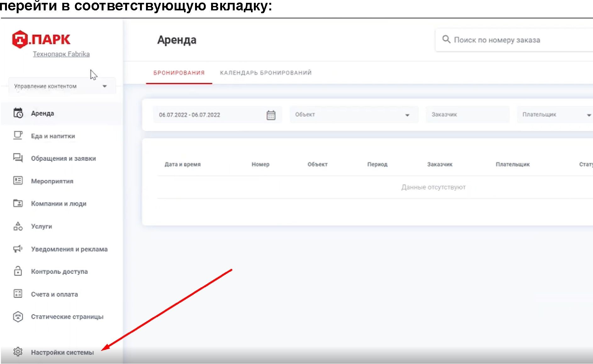Open Статические страницы in the sidebar

click(67, 317)
